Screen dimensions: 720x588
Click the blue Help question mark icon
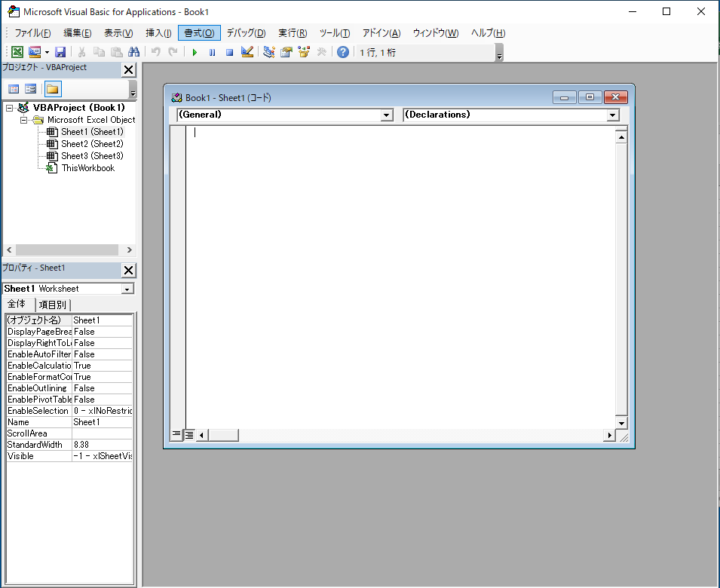(x=343, y=52)
